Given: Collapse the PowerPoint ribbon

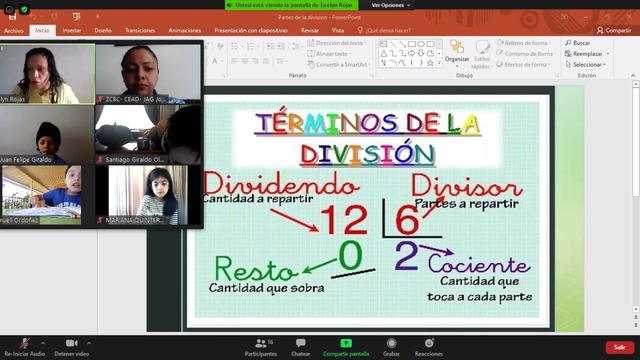Looking at the screenshot, I should 633,76.
